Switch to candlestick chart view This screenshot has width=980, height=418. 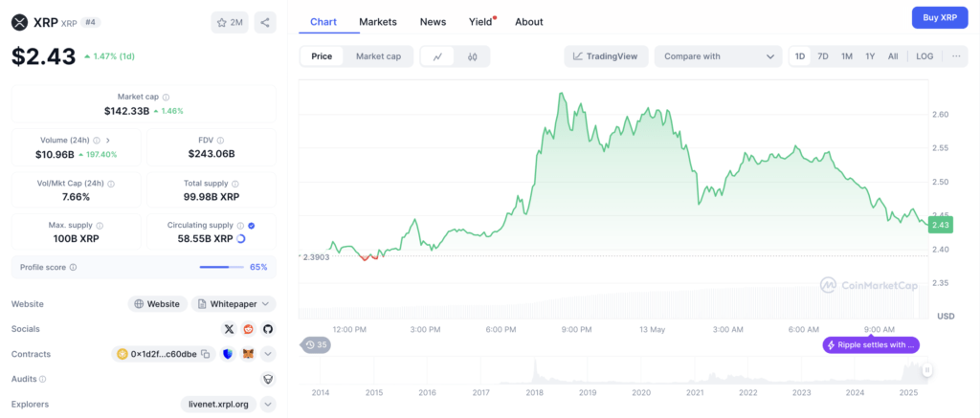point(473,56)
